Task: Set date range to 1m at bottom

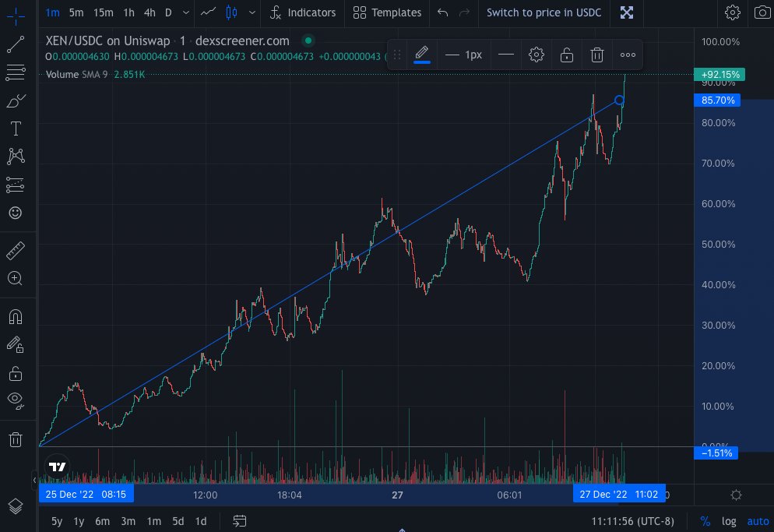Action: tap(154, 521)
